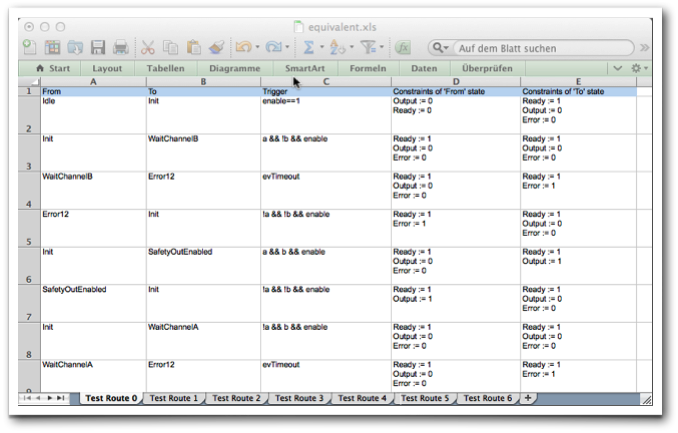
Task: Go to the next sheet tab arrow
Action: click(x=49, y=398)
